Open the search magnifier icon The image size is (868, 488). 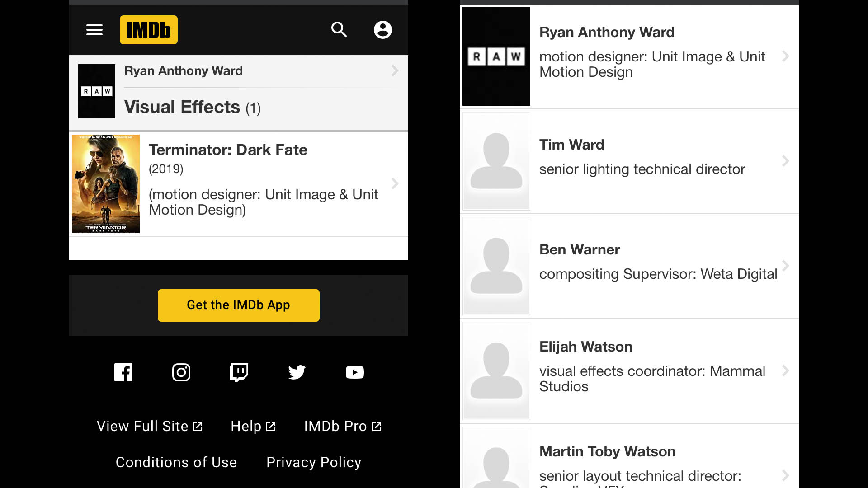(x=339, y=30)
